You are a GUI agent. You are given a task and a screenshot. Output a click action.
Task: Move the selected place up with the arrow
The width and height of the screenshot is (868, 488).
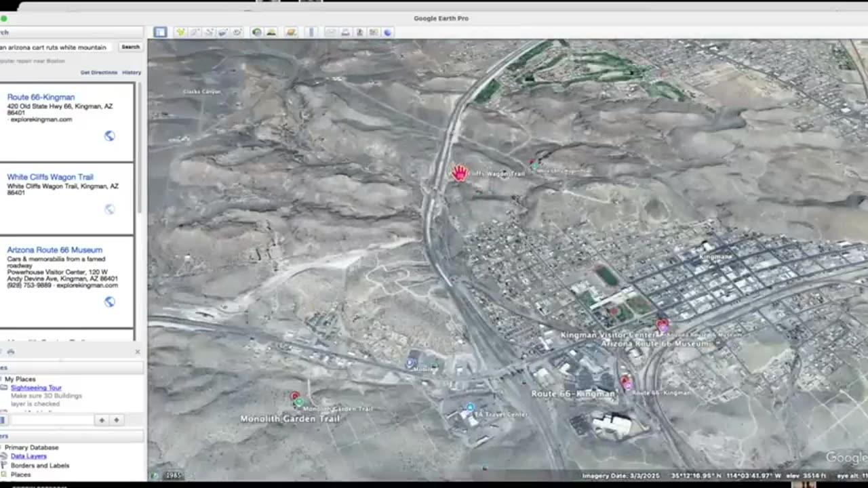tap(102, 420)
